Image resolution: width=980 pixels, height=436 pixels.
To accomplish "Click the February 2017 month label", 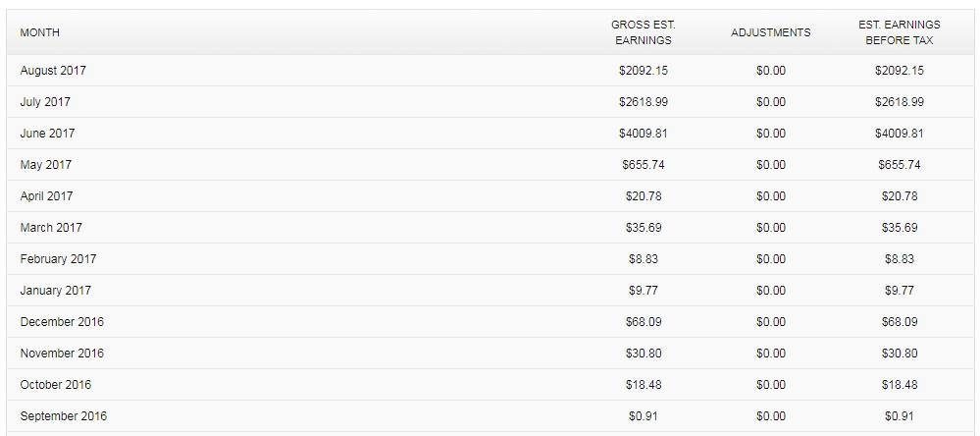I will [x=58, y=259].
